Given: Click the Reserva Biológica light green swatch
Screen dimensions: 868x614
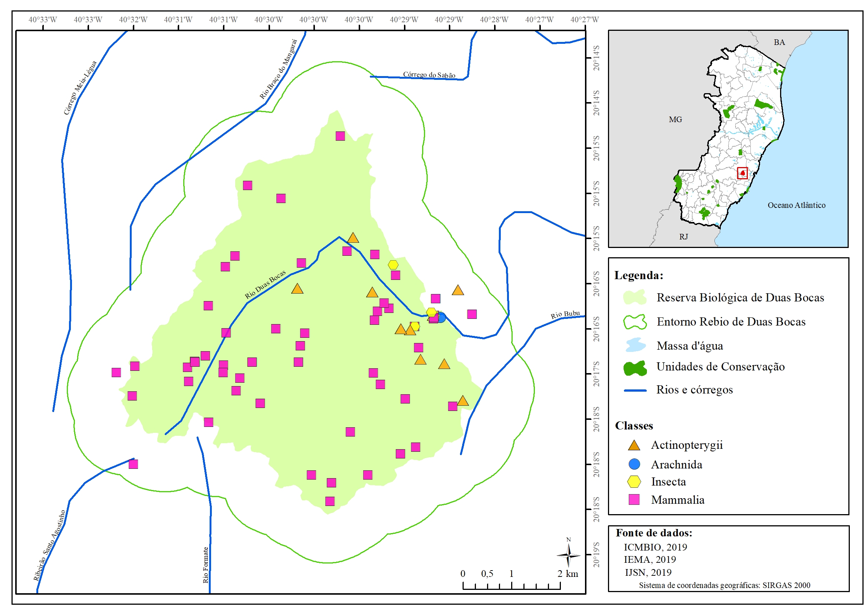Looking at the screenshot, I should (635, 298).
